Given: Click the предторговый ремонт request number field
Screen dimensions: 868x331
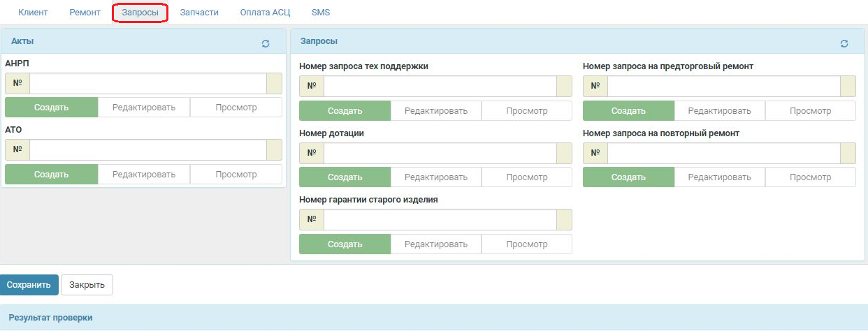Looking at the screenshot, I should pyautogui.click(x=724, y=87).
